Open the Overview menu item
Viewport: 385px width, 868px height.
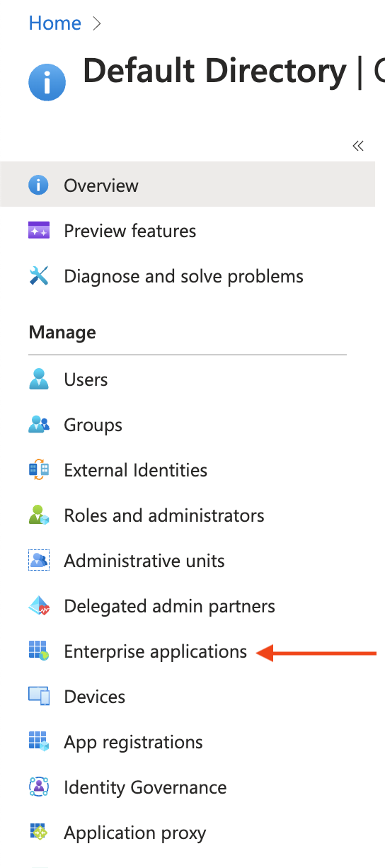pos(188,185)
